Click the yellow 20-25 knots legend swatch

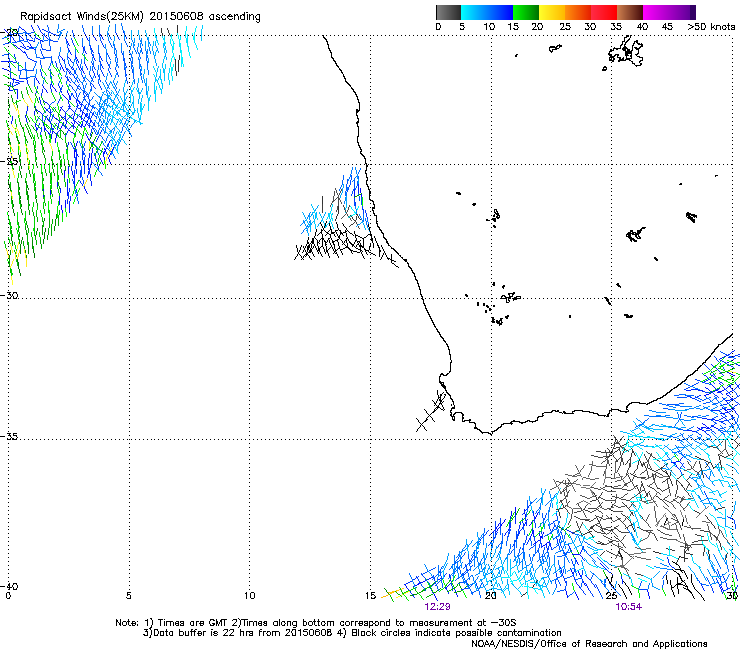pyautogui.click(x=552, y=12)
